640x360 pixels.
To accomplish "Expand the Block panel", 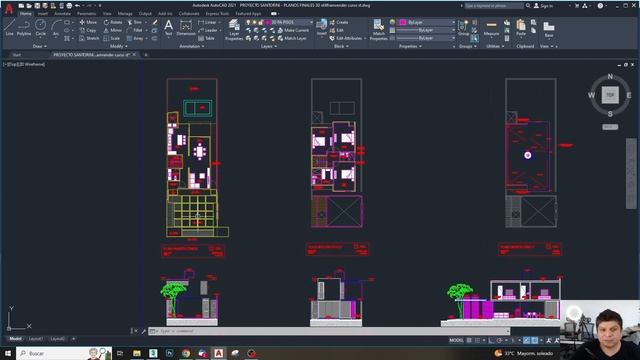I will (x=341, y=47).
